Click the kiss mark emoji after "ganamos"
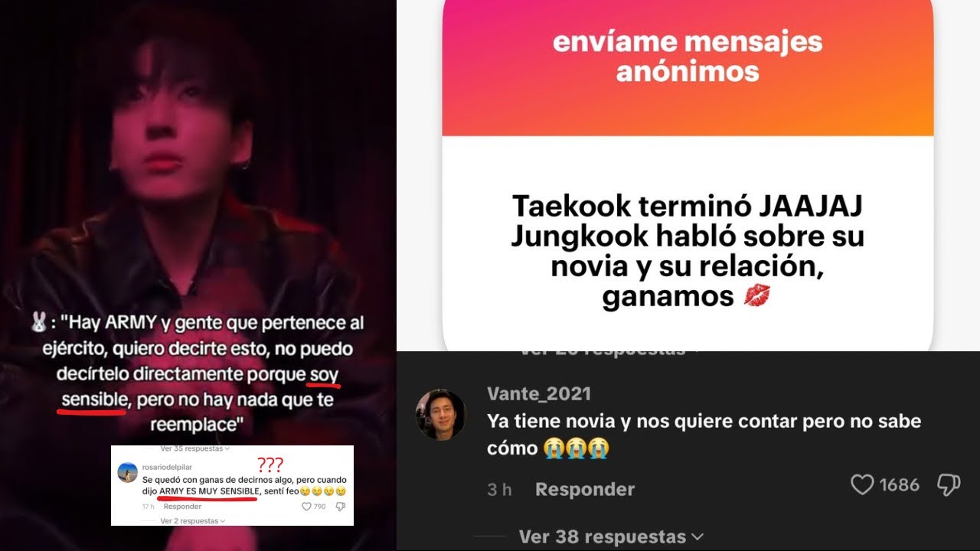The image size is (980, 551). click(x=756, y=297)
